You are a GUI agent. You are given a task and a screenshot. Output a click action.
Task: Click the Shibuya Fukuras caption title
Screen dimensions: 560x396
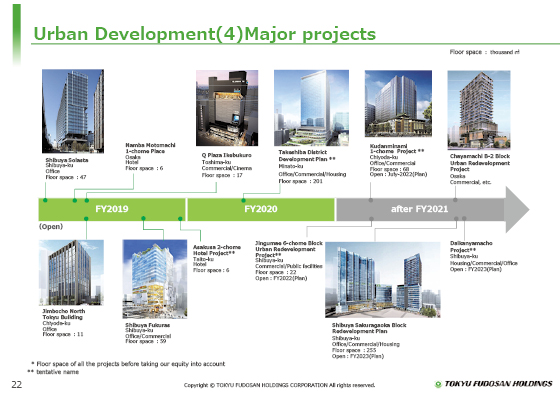pyautogui.click(x=148, y=325)
